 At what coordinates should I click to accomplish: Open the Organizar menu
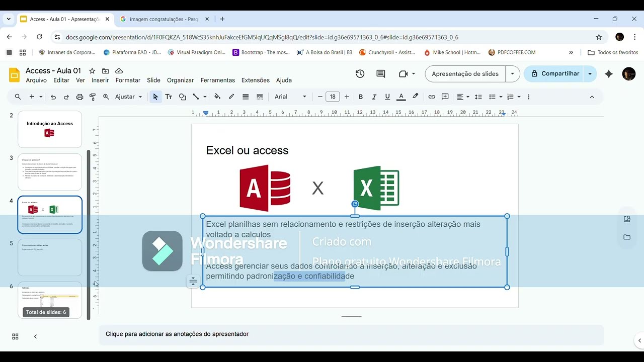180,80
